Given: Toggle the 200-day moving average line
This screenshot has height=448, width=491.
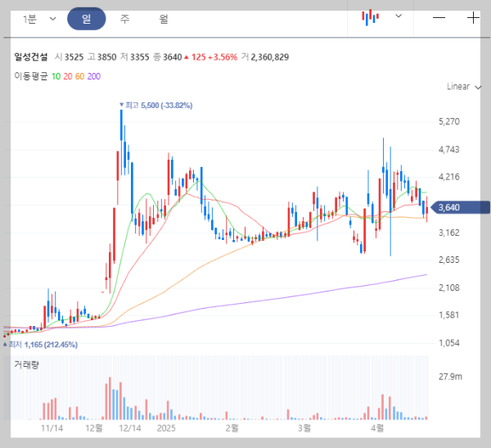Looking at the screenshot, I should [94, 76].
